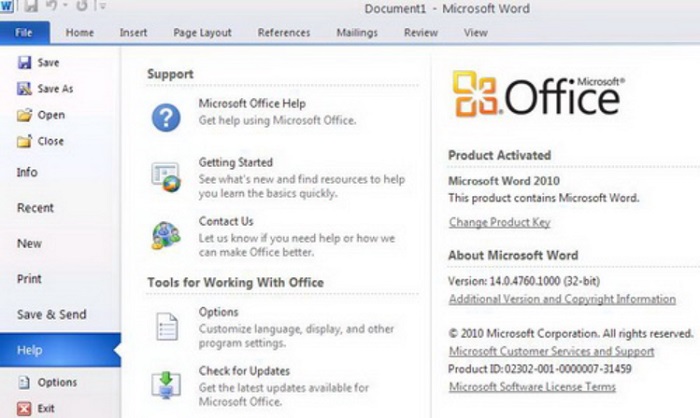Click the Getting Started icon

166,177
